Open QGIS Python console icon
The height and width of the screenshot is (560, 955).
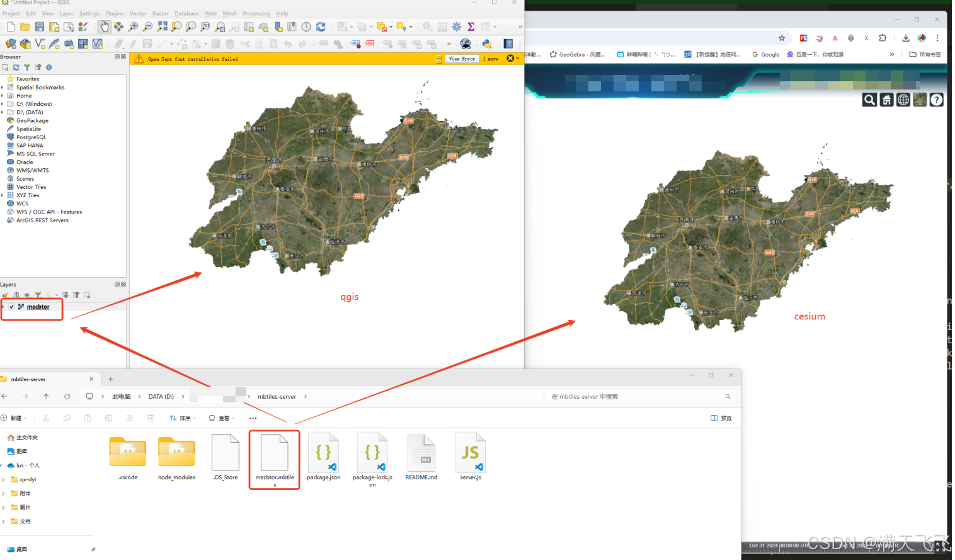click(487, 43)
